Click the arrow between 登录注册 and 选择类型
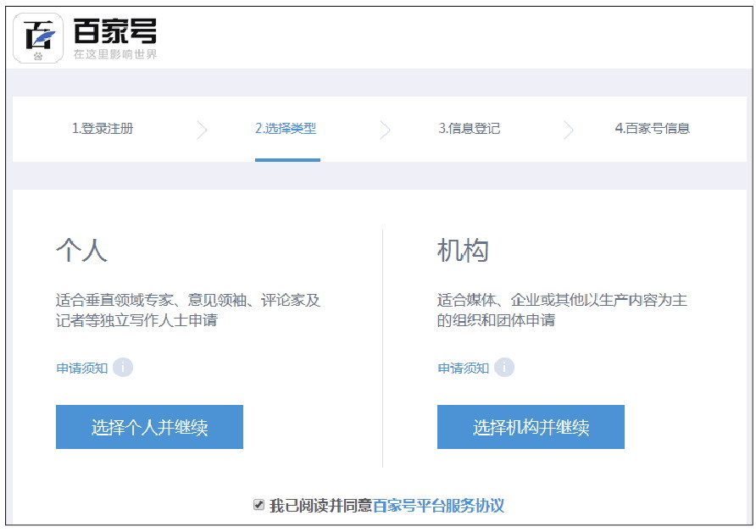 click(x=203, y=129)
